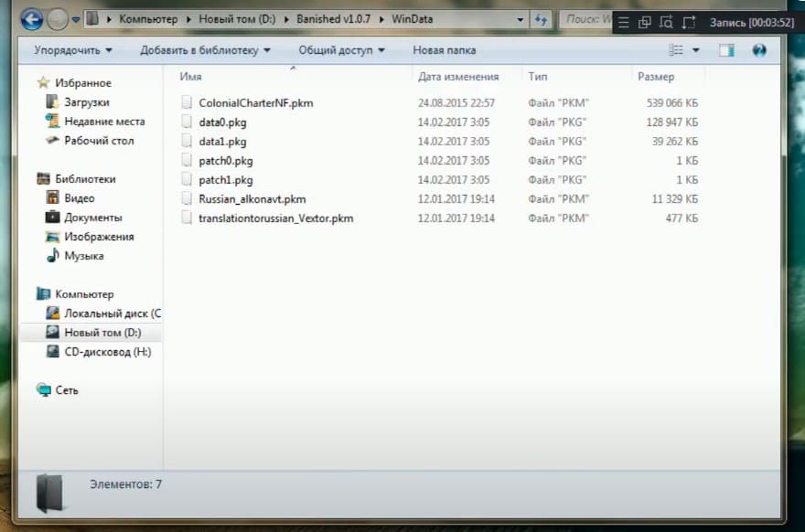Toggle the preview pane icon
Viewport: 805px width, 532px height.
click(726, 50)
